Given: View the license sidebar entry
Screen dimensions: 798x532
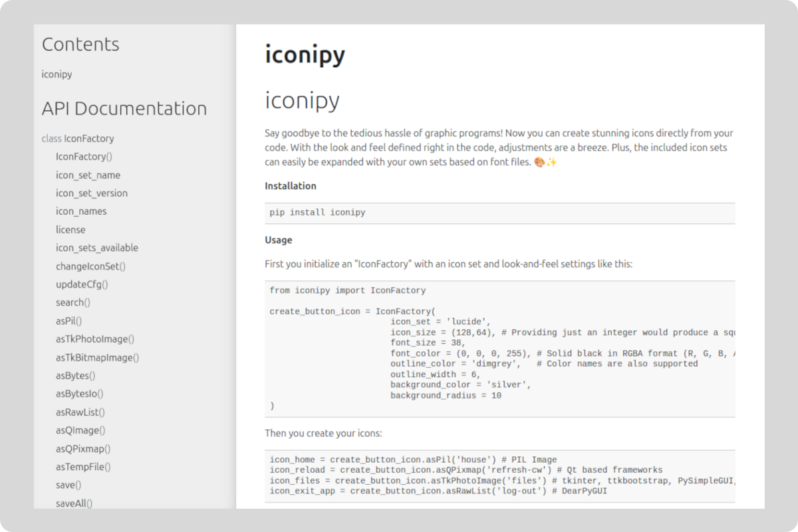Looking at the screenshot, I should 70,229.
